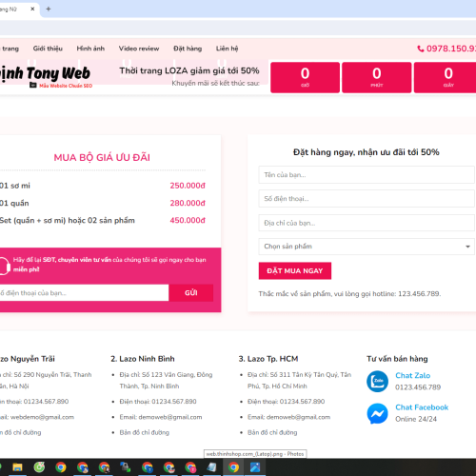Click the 'Set (quần + sơ mi)' row
This screenshot has width=476, height=476.
pos(103,220)
